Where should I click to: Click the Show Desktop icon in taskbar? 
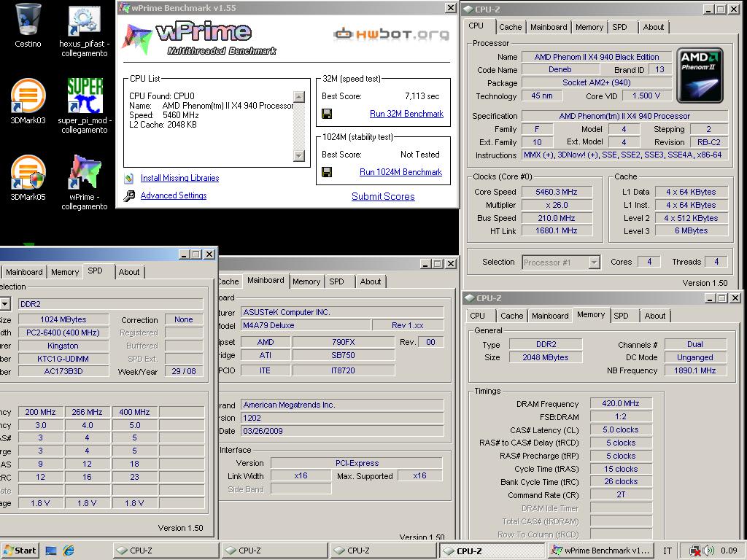(50, 551)
